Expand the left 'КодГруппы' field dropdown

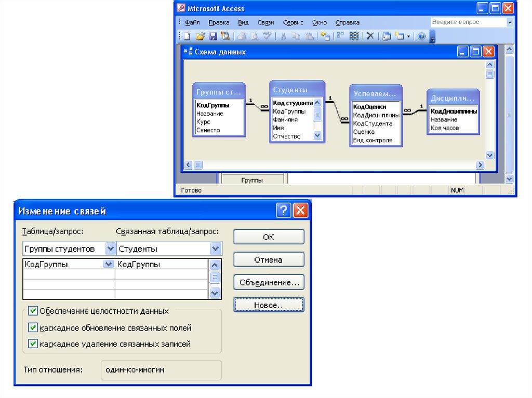pos(109,264)
